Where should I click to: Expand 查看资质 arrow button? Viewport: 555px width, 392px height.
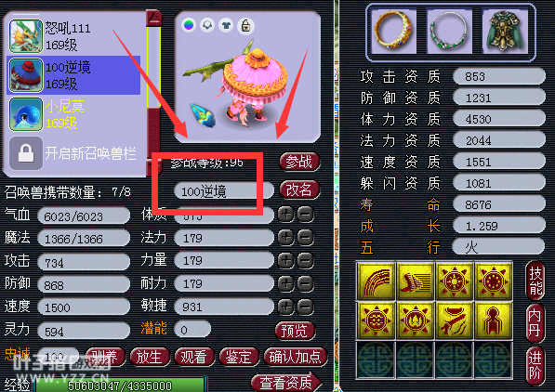point(286,382)
